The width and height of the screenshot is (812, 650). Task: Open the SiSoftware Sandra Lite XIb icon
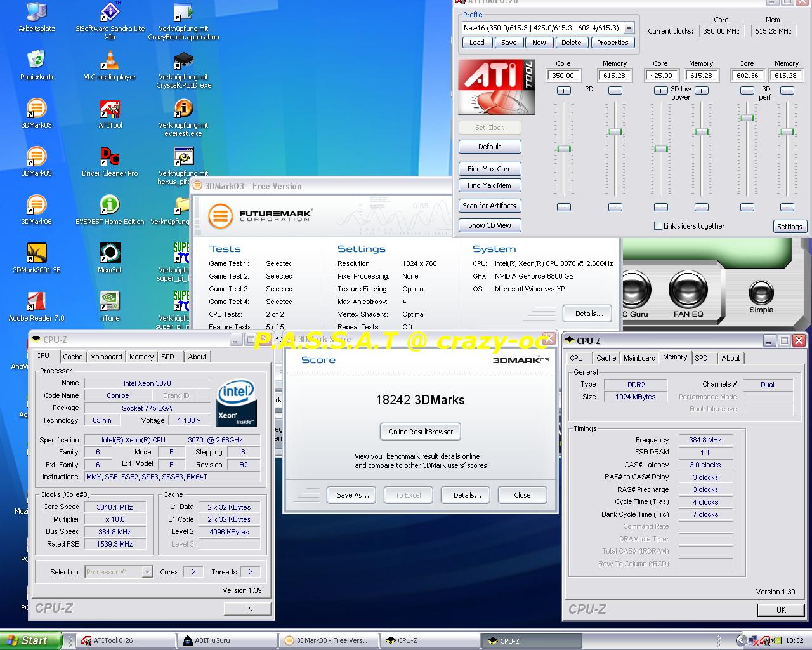click(x=110, y=21)
